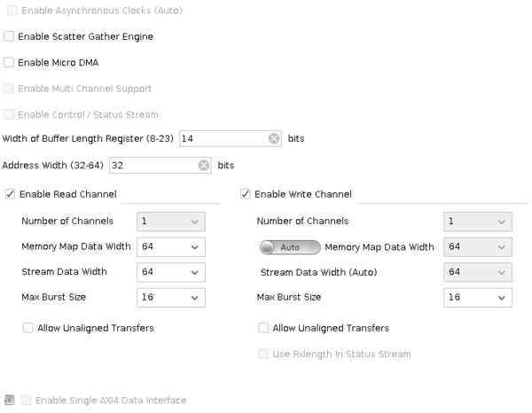The height and width of the screenshot is (413, 532).
Task: Check Allow Unaligned Transfers under Write Channel
Action: [x=263, y=328]
